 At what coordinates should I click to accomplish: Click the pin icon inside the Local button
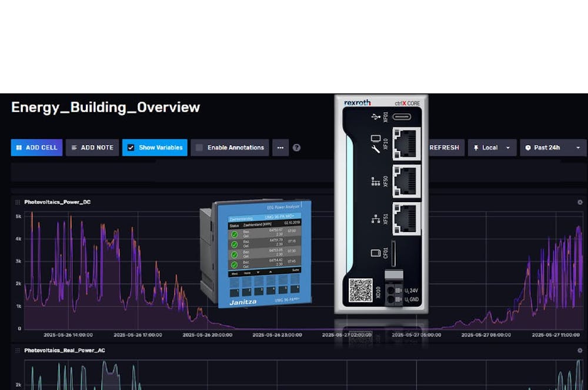pos(477,147)
